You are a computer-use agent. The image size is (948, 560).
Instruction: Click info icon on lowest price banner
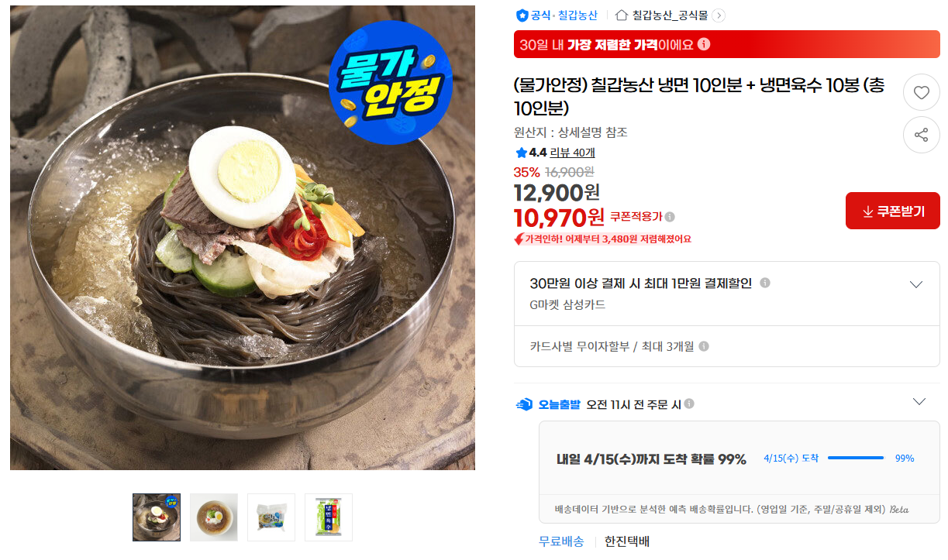coord(704,44)
